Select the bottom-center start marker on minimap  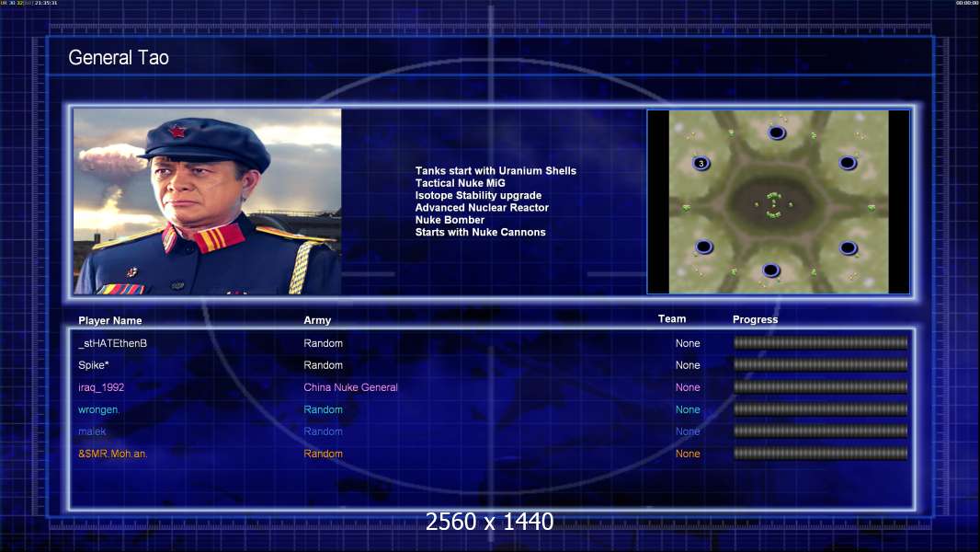771,270
